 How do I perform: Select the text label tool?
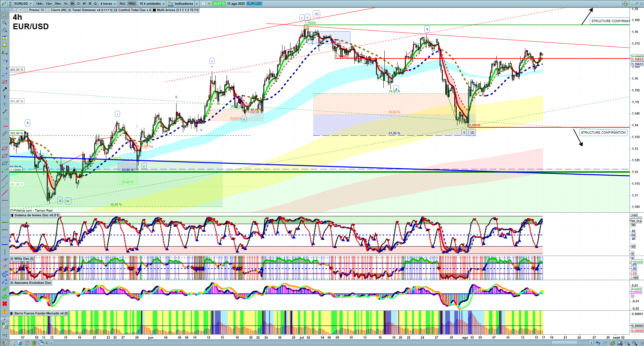click(5, 97)
